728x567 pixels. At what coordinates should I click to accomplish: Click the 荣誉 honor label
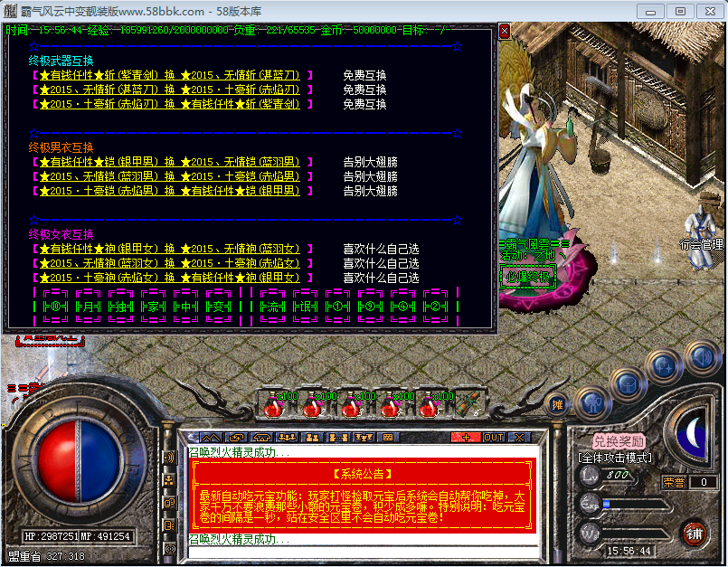pos(674,482)
